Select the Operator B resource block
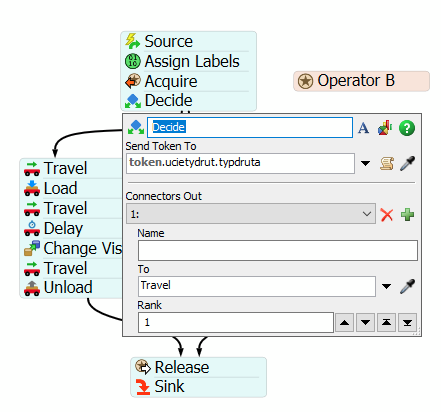 (x=361, y=81)
